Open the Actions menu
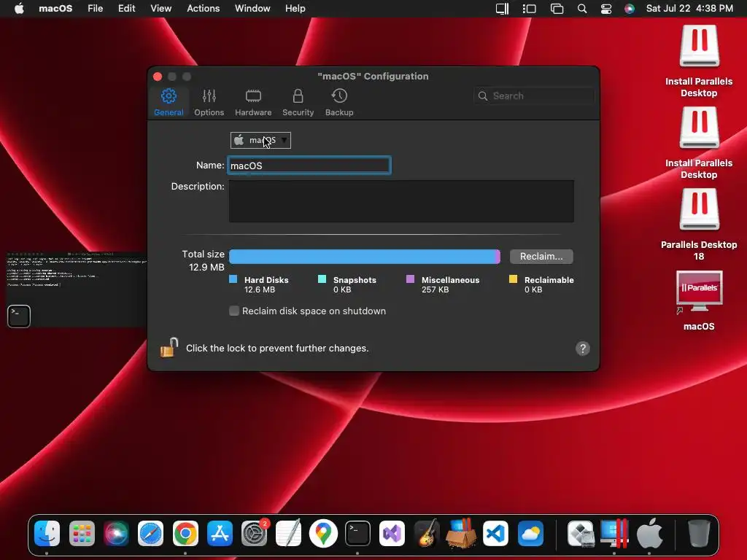This screenshot has height=560, width=747. pyautogui.click(x=204, y=9)
